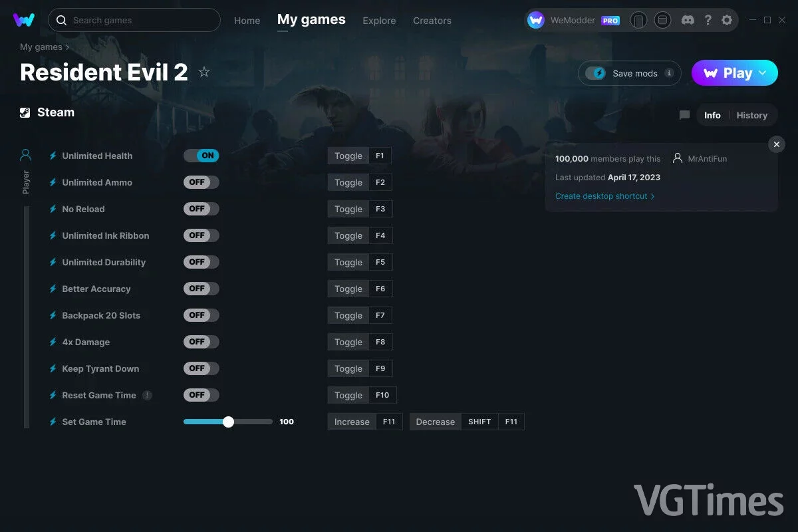Close the info panel with X

tap(777, 144)
